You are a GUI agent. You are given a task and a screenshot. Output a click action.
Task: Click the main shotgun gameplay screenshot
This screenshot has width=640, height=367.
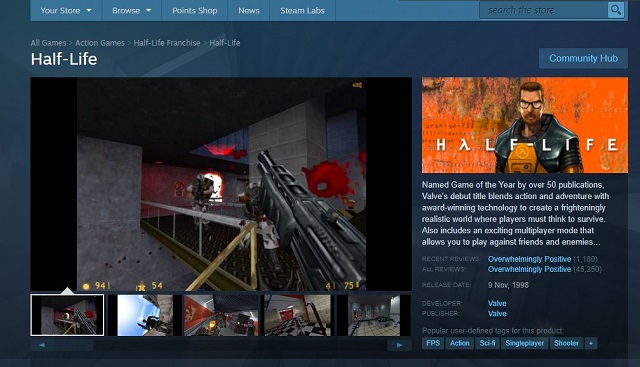click(x=221, y=184)
